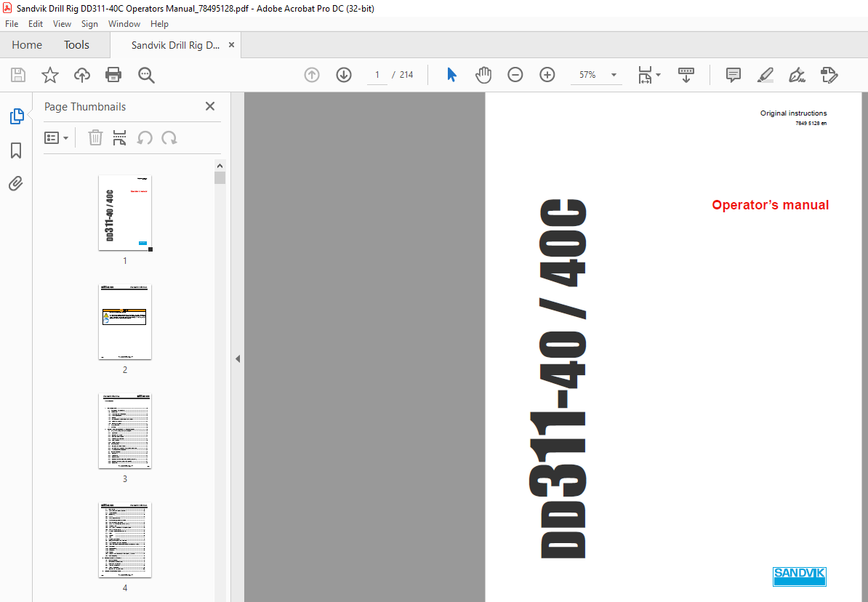Zoom in with plus icon
868x602 pixels.
(547, 75)
